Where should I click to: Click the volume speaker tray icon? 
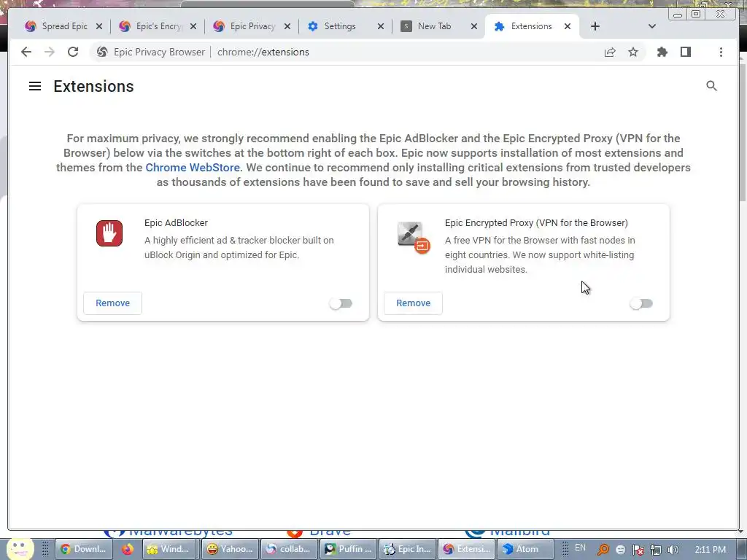coord(673,550)
